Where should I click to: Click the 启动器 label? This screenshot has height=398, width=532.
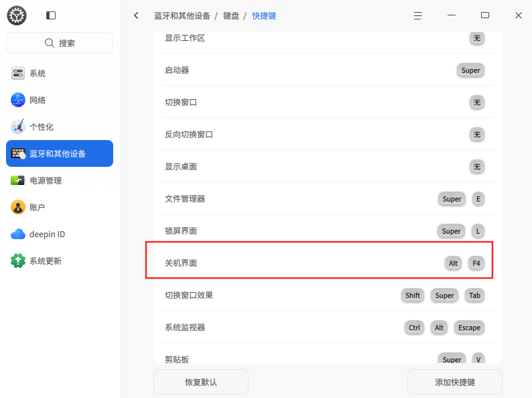coord(177,70)
